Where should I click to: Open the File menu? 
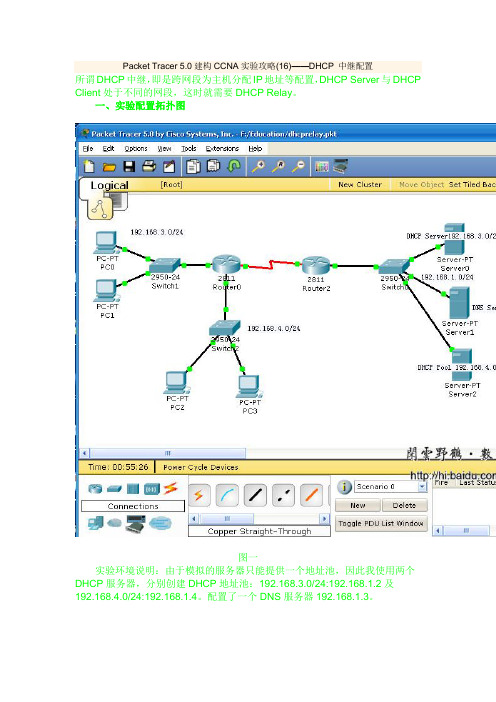pos(88,149)
